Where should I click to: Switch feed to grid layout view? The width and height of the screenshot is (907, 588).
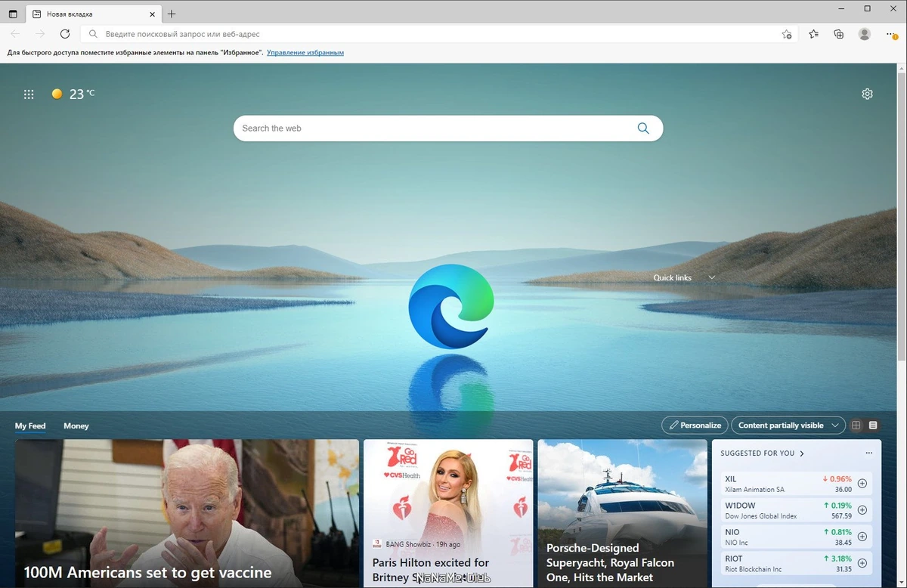(x=856, y=426)
